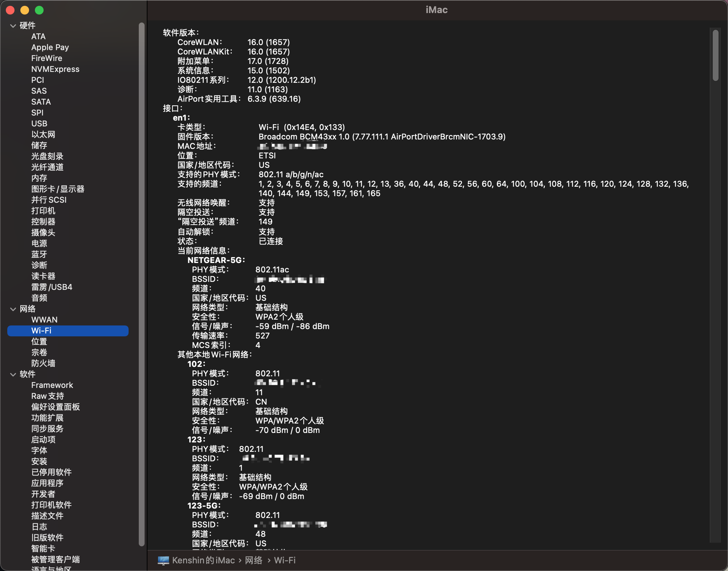This screenshot has width=728, height=571.
Task: Open NVMExpress hardware item
Action: point(55,69)
